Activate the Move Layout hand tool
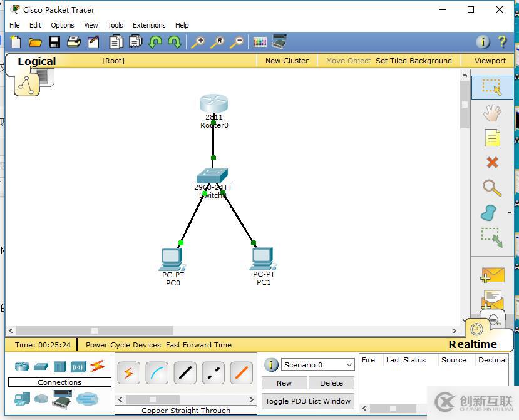 pos(492,113)
